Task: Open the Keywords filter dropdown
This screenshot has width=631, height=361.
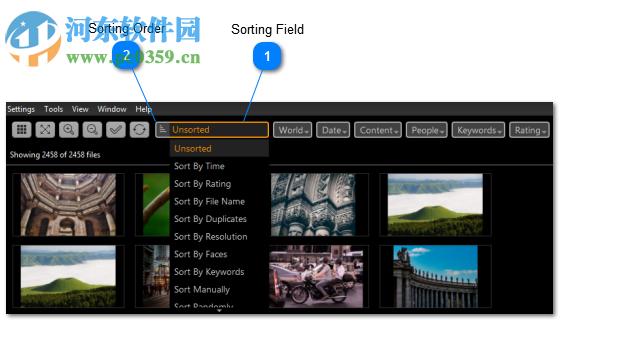Action: coord(478,130)
